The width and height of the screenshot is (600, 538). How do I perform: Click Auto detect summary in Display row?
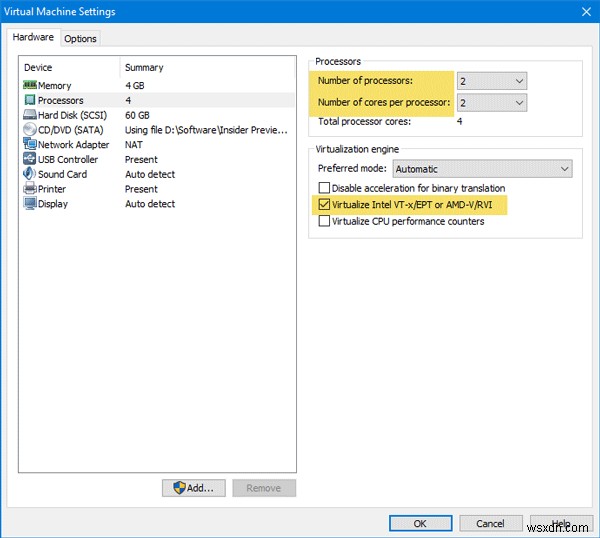click(150, 204)
